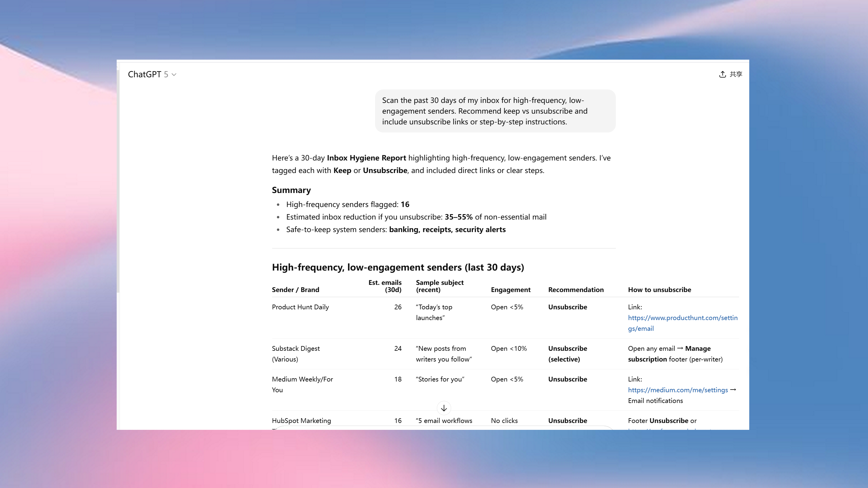The width and height of the screenshot is (868, 488).
Task: Click "Email notifications" text in Medium row
Action: pos(655,400)
